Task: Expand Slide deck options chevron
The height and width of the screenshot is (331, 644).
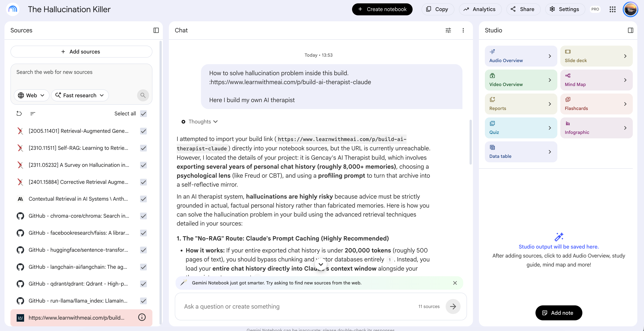Action: [625, 56]
